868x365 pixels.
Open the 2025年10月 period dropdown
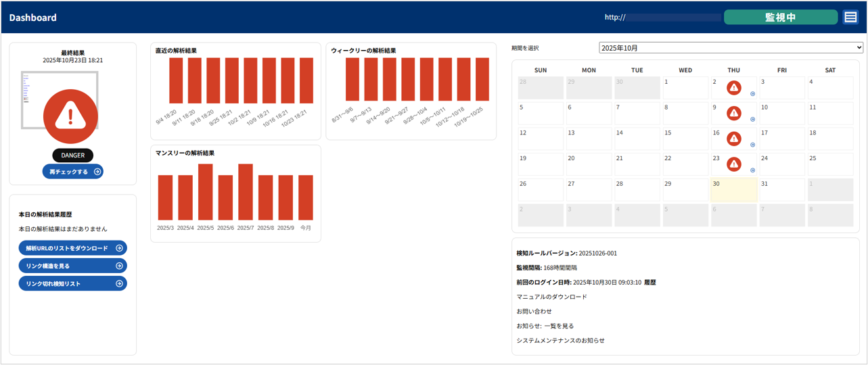731,48
